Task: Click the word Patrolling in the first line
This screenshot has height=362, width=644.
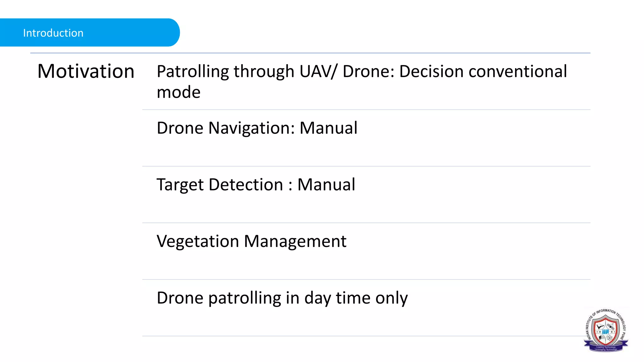Action: click(x=192, y=71)
